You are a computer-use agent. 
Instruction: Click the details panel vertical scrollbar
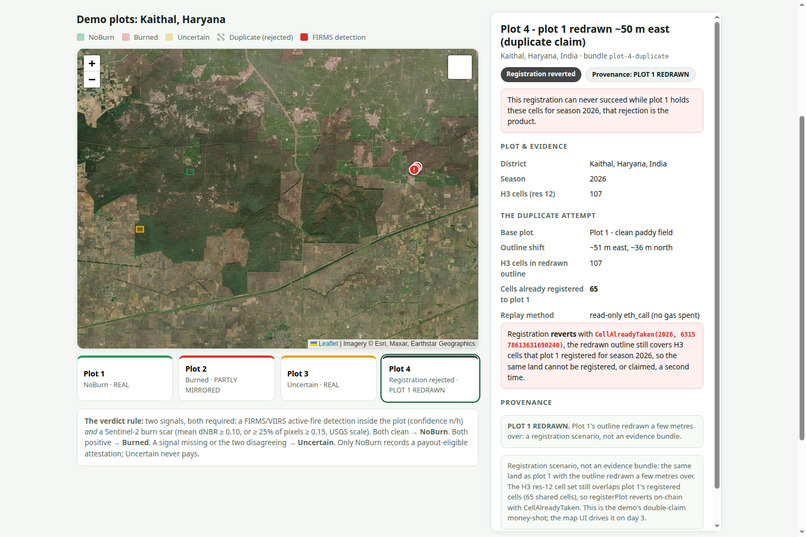tap(717, 254)
